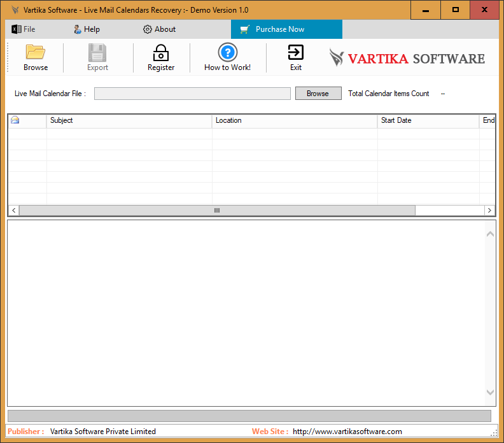This screenshot has height=443, width=504.
Task: Open the Help menu
Action: click(x=87, y=29)
